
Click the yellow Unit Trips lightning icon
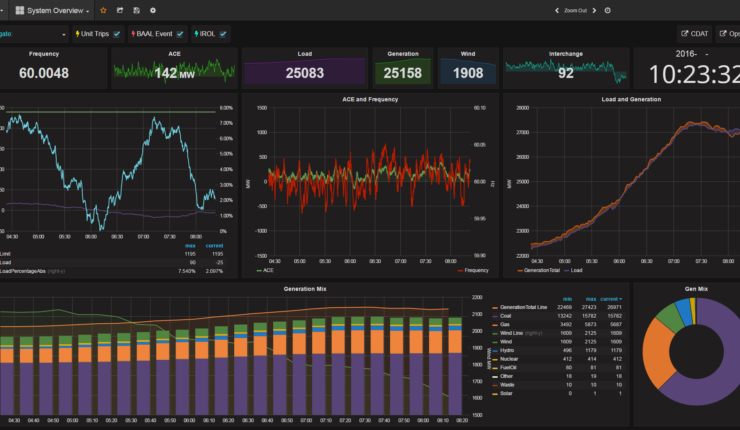pos(77,34)
